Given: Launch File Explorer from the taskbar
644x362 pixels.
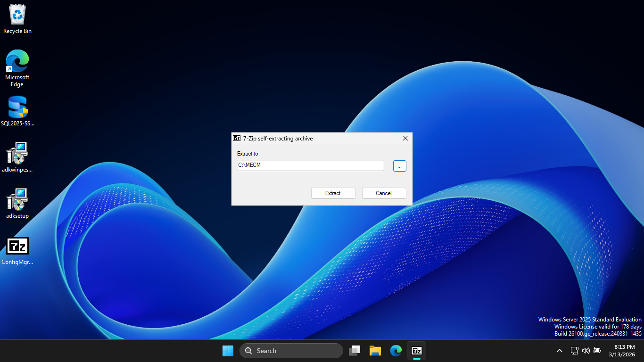Looking at the screenshot, I should (x=375, y=351).
